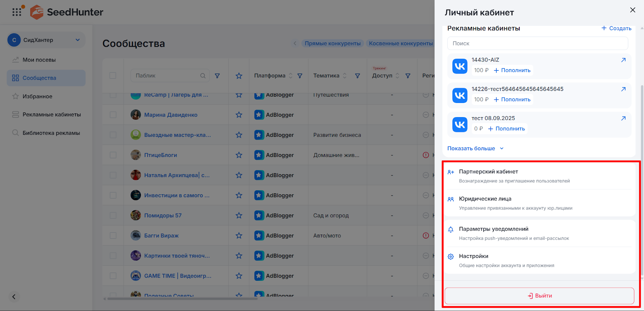Select the ПтицеБлоги row checkbox

tap(113, 155)
